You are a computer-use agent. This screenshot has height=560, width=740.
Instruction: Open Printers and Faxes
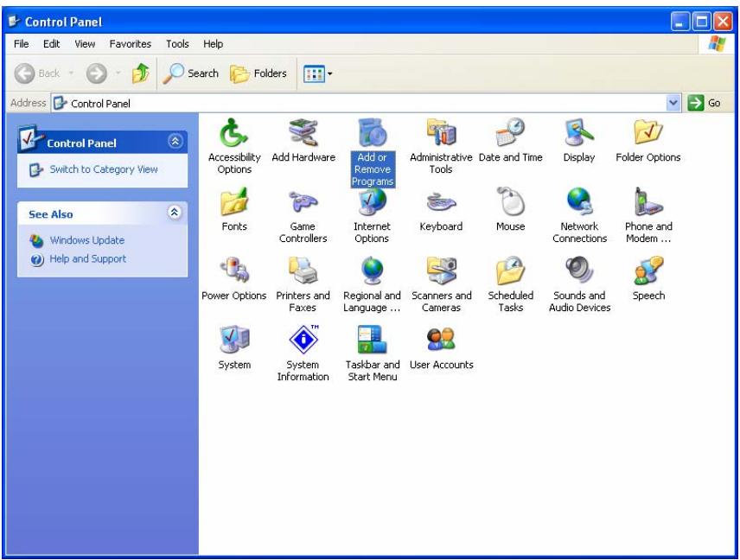[303, 284]
